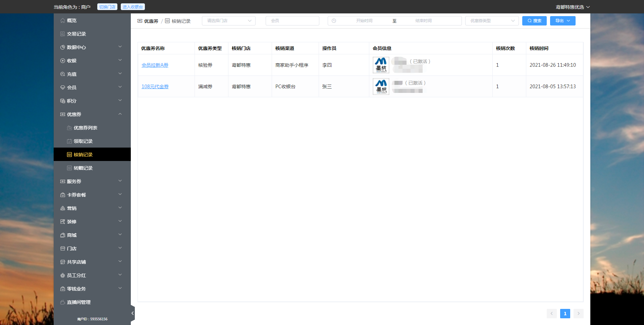Click the member avatar in 李四 row
644x325 pixels.
coord(381,65)
